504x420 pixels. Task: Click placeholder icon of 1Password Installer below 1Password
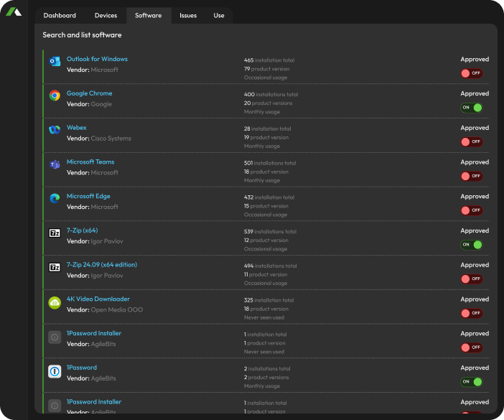55,406
